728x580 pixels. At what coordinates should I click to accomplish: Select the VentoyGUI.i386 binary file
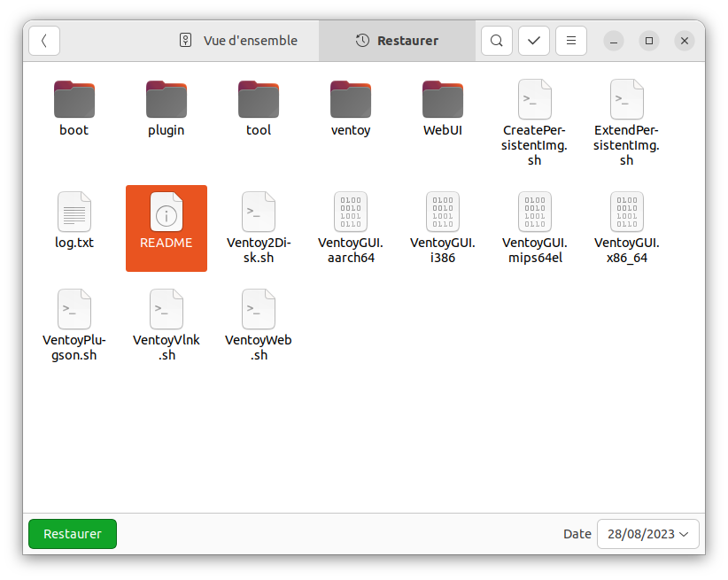pyautogui.click(x=443, y=228)
